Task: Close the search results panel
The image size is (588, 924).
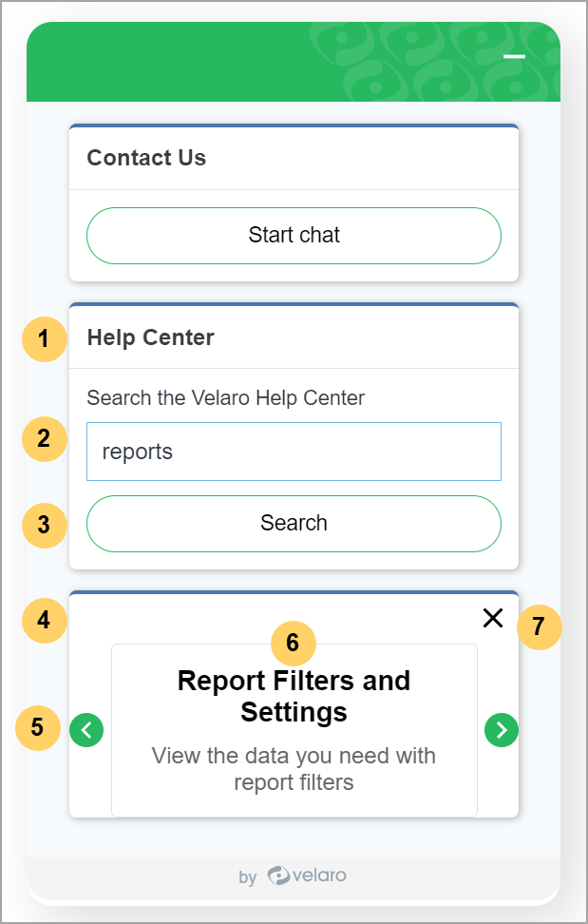Action: (492, 618)
